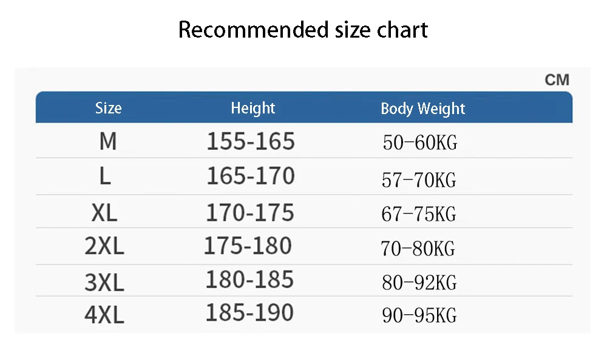This screenshot has height=364, width=607.
Task: Select the Height column header
Action: point(253,109)
